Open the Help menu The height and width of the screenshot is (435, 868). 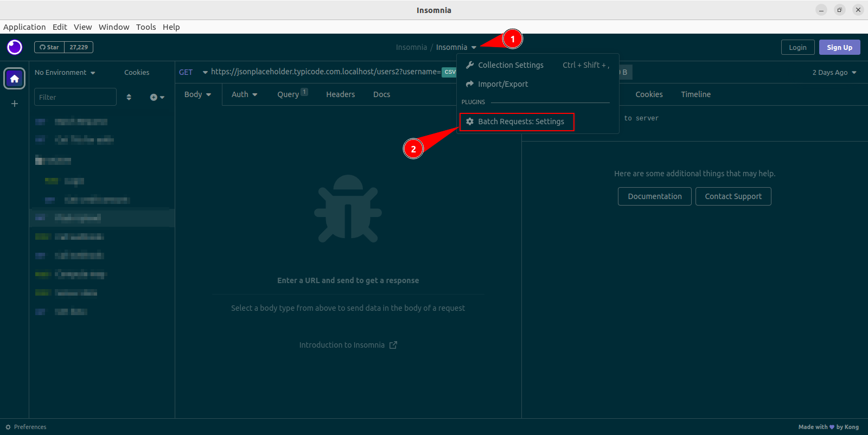click(x=171, y=27)
